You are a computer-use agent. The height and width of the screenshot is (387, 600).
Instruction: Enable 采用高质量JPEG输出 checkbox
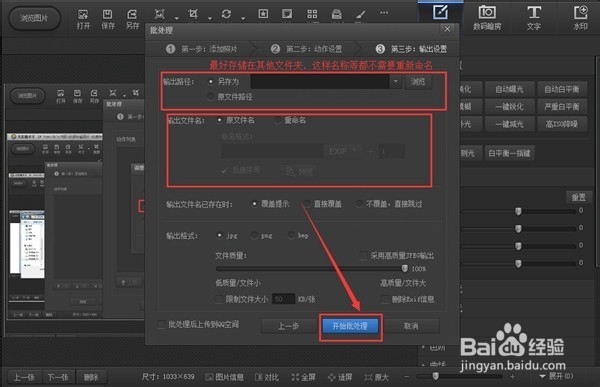[x=364, y=255]
